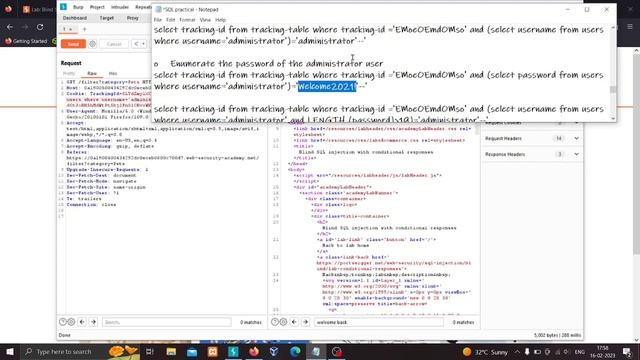Open the File menu in Notepad
640x360 pixels.
point(158,20)
